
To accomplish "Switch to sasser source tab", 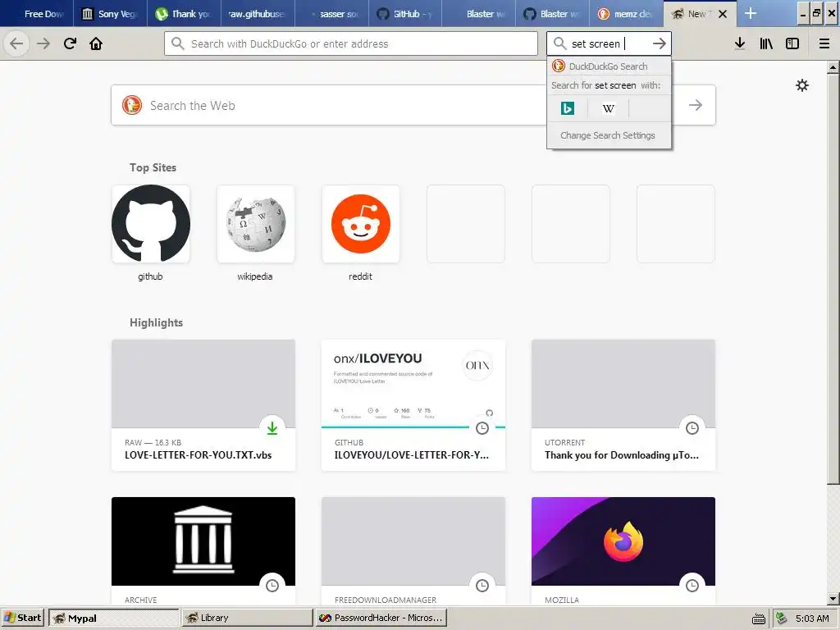I will click(x=331, y=14).
